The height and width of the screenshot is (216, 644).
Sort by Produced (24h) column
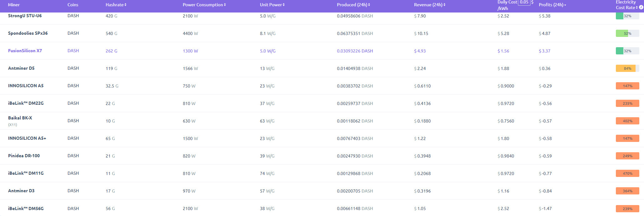pos(369,5)
